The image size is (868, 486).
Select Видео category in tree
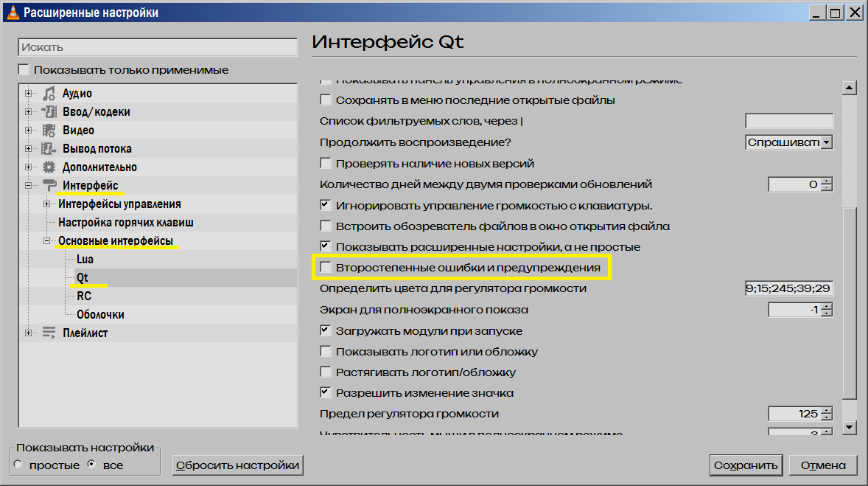click(78, 131)
